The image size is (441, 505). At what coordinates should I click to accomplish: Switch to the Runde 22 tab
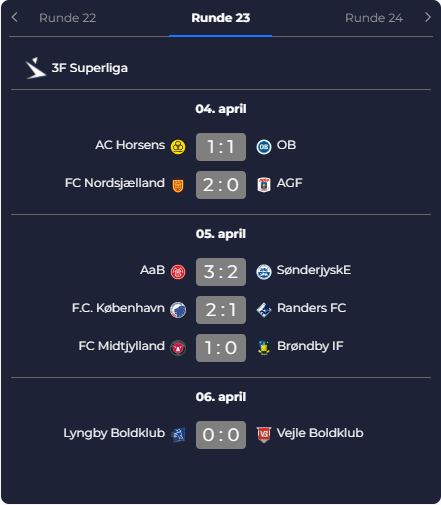68,18
